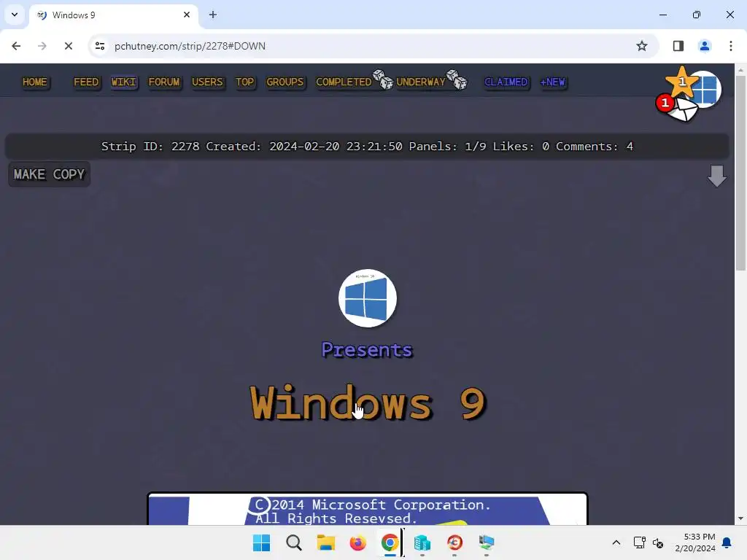Click the author's Windows logo avatar
Image resolution: width=747 pixels, height=560 pixels.
368,298
